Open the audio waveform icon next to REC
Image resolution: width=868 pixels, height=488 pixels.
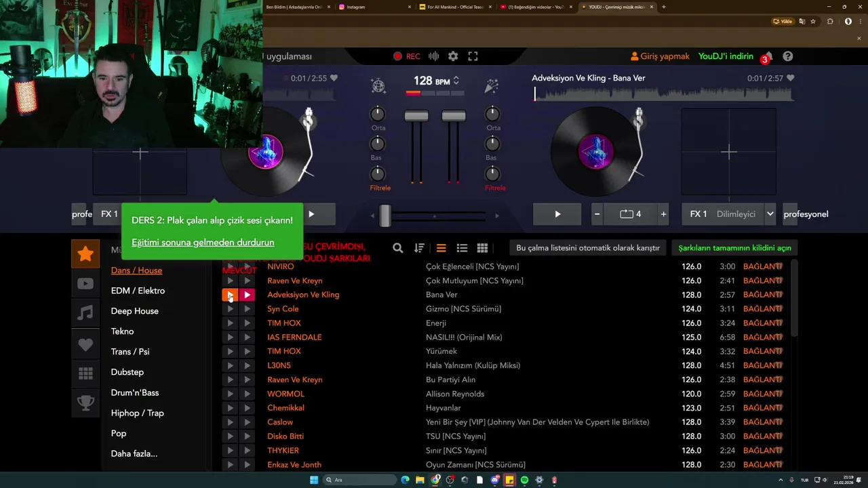(x=434, y=56)
